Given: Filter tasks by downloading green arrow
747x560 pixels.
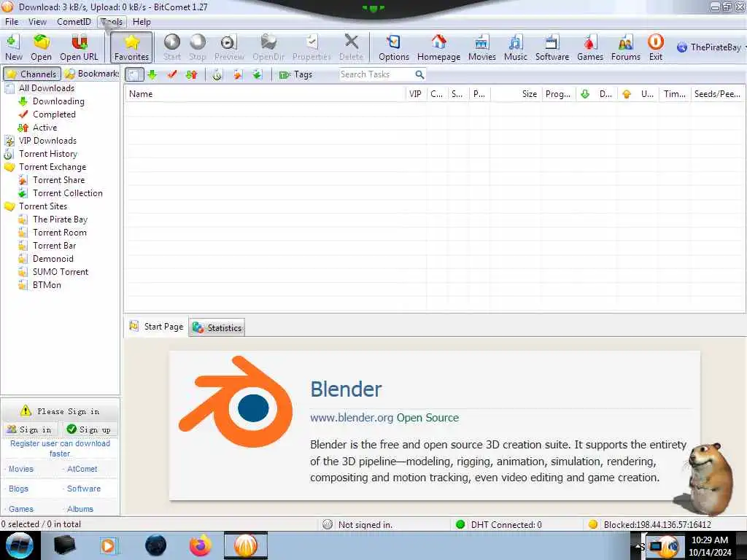Looking at the screenshot, I should 152,74.
